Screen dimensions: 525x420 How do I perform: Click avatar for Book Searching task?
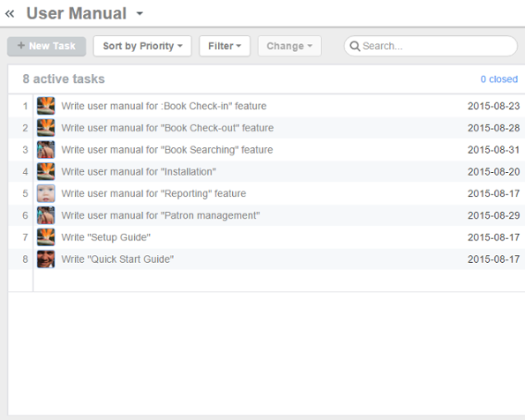pos(46,150)
